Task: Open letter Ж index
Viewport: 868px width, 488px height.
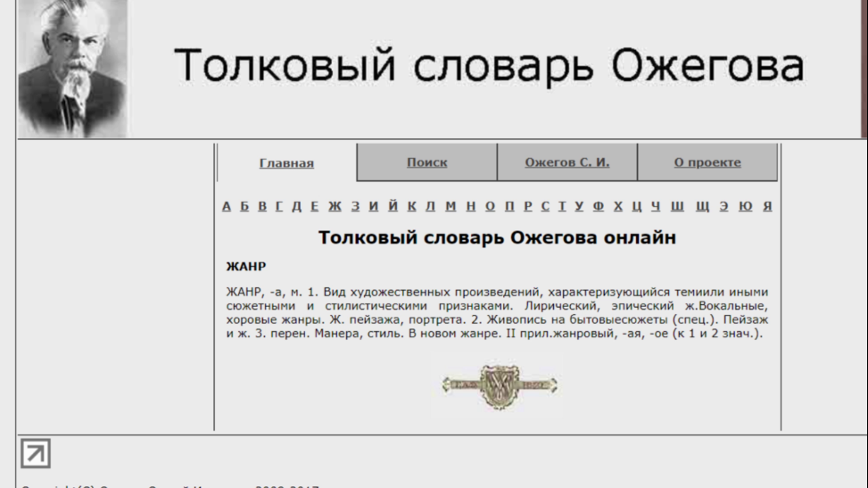Action: pos(335,206)
